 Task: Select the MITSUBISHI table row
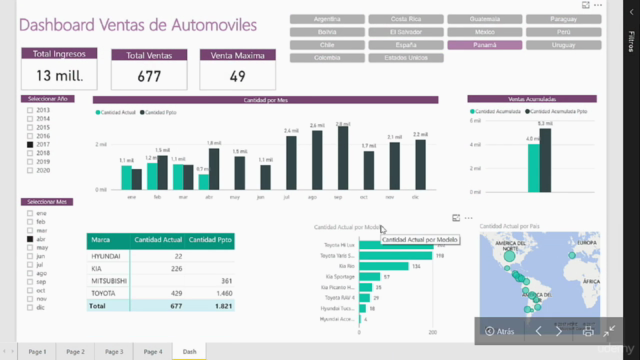pos(160,281)
